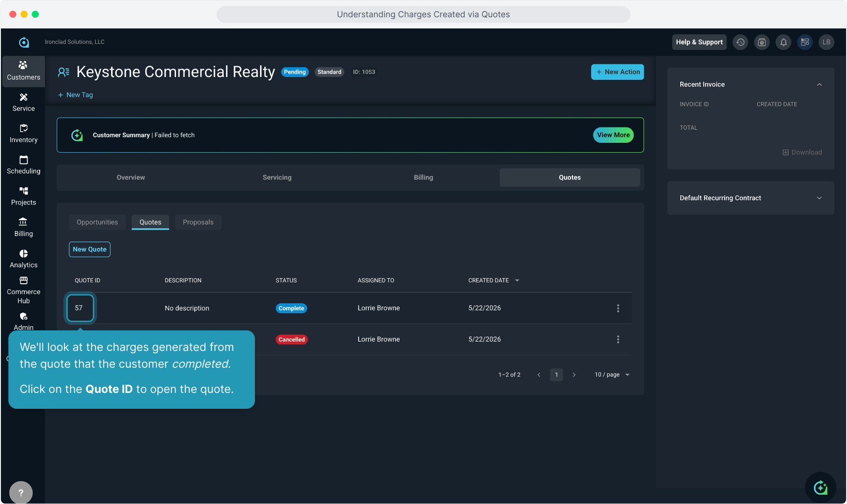The height and width of the screenshot is (504, 847).
Task: Click Lorrie Browne in the Cancelled row
Action: pos(379,339)
